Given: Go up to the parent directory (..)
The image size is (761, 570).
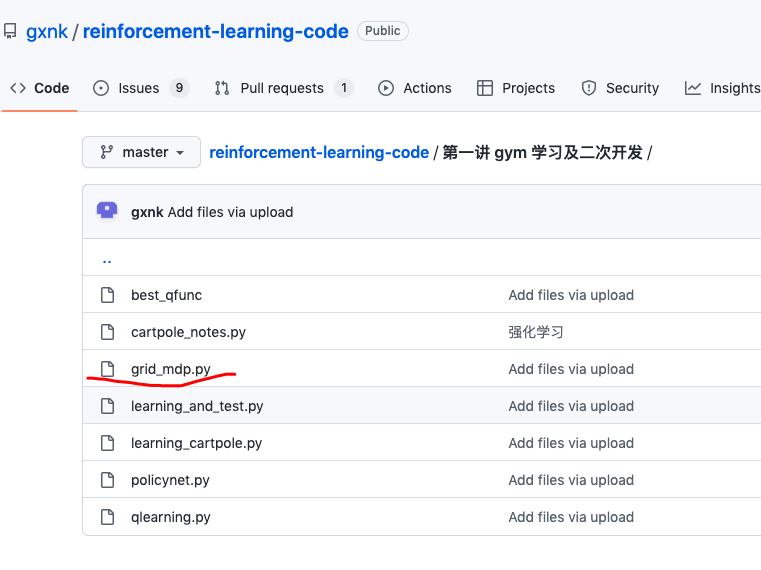Looking at the screenshot, I should coord(107,261).
